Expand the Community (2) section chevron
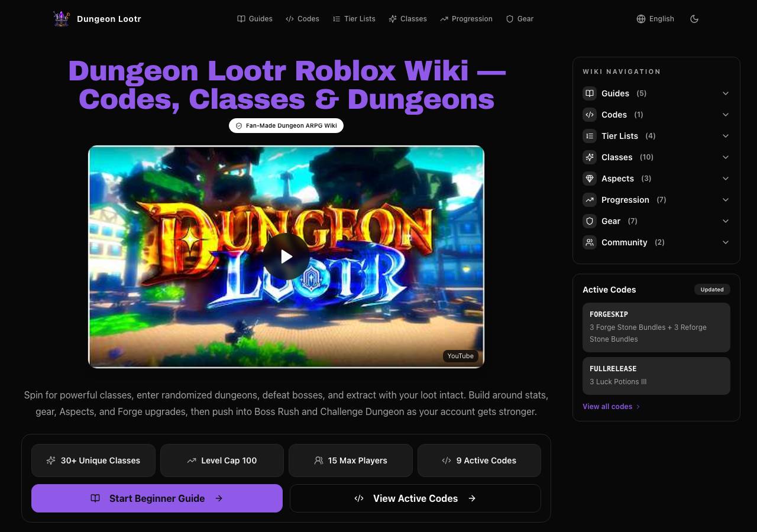 pyautogui.click(x=726, y=242)
